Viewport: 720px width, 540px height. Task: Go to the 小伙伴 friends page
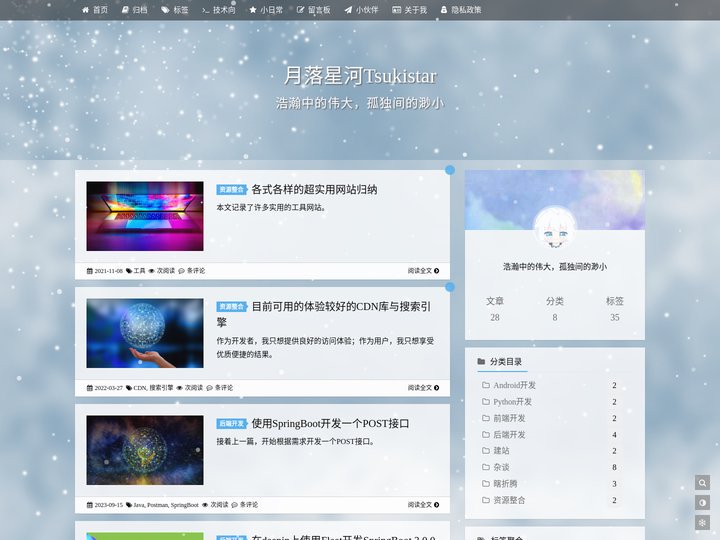361,10
